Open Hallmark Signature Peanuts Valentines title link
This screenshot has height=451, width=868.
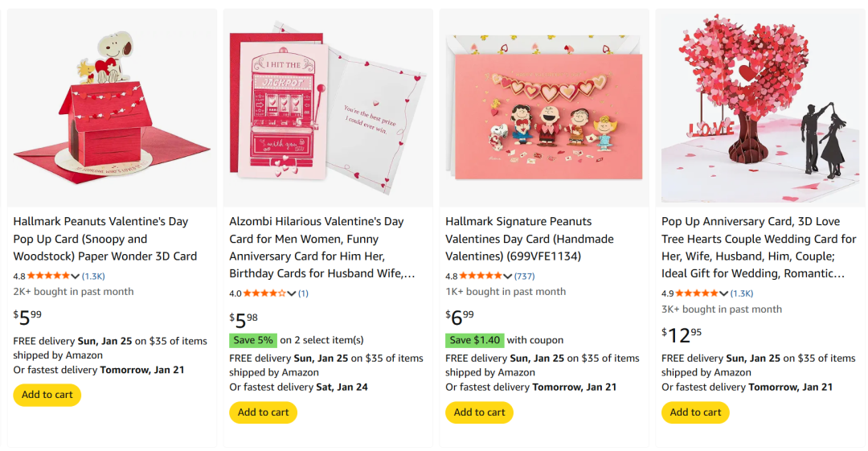[x=530, y=239]
